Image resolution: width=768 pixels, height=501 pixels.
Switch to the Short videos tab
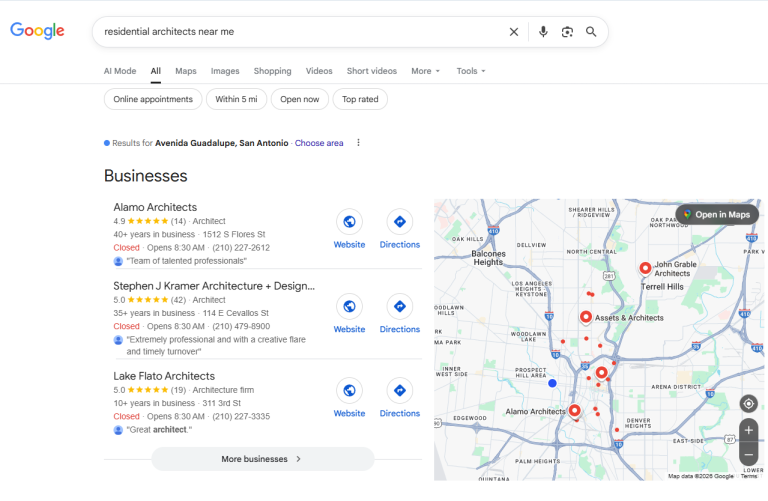click(372, 71)
